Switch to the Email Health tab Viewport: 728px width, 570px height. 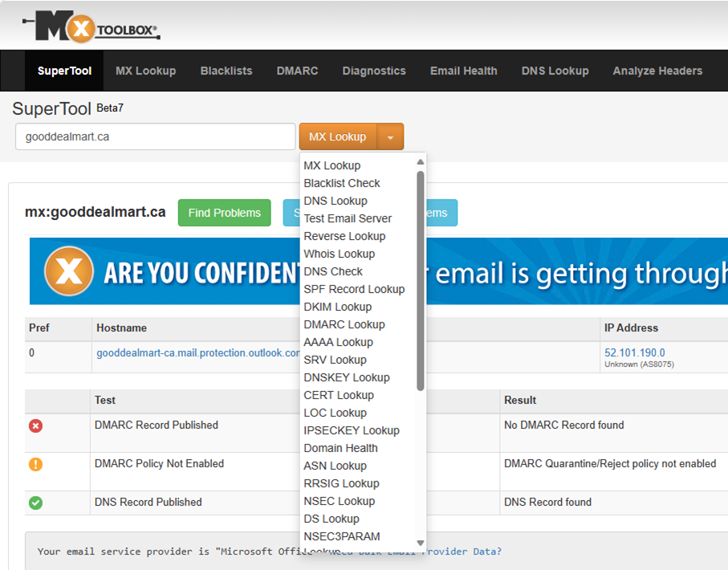[464, 71]
